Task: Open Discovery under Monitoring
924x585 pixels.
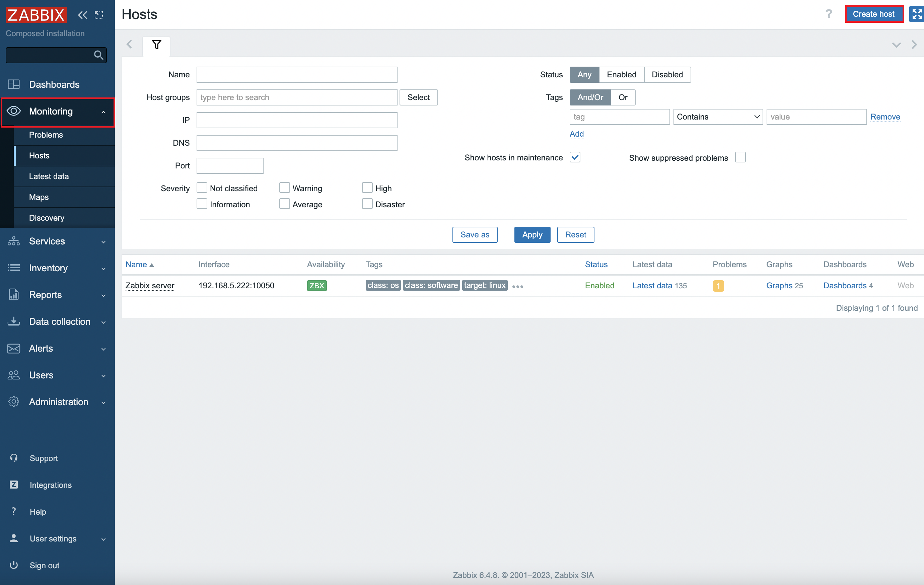Action: [64, 218]
